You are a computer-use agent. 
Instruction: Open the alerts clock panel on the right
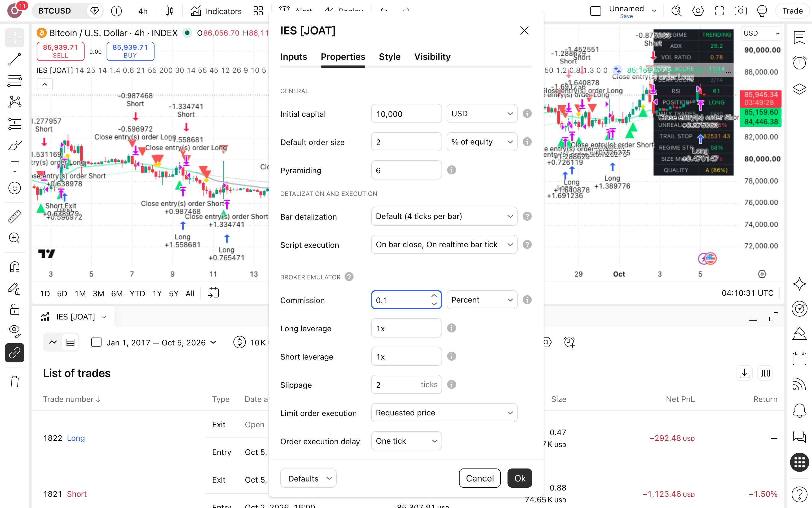799,62
